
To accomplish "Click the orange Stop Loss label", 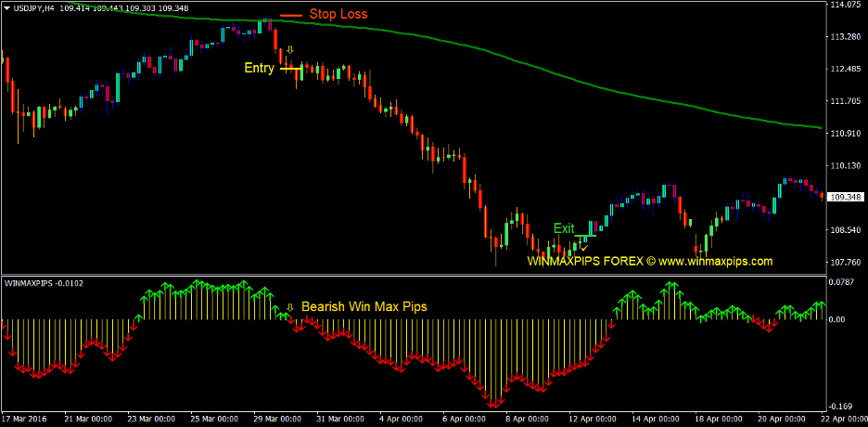I will pyautogui.click(x=338, y=15).
